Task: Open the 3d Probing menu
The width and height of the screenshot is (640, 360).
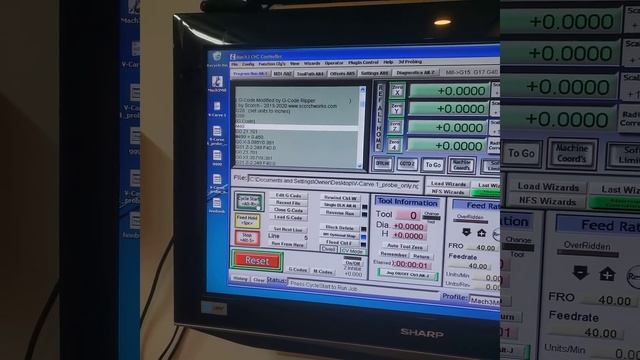Action: pyautogui.click(x=410, y=62)
